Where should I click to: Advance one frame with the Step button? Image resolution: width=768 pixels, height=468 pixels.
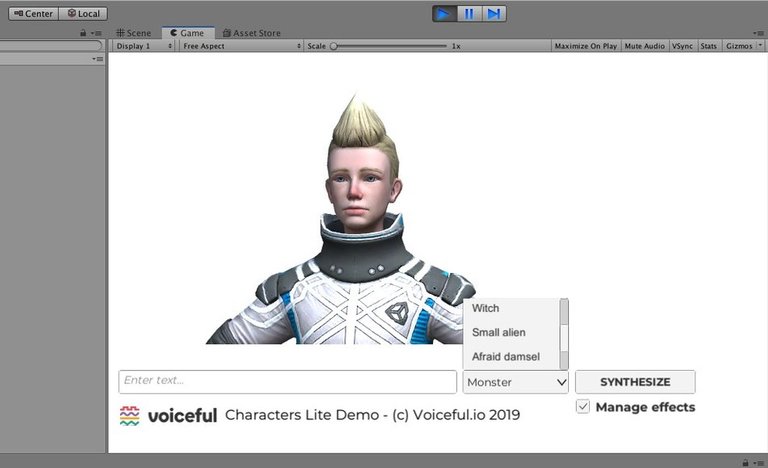(494, 14)
